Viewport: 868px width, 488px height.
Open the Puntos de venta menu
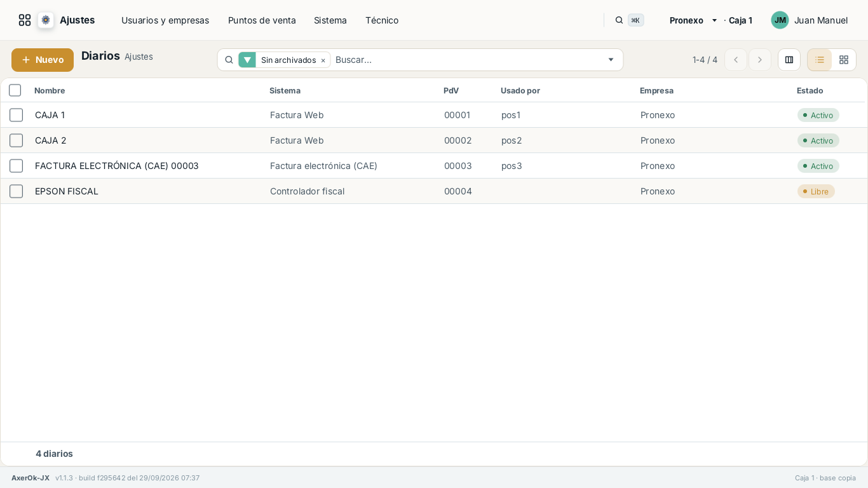[262, 20]
